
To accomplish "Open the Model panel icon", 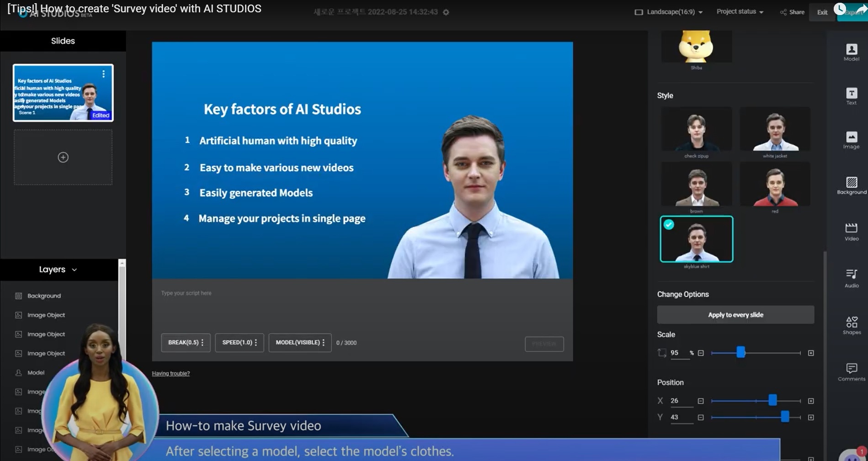I will (x=851, y=52).
